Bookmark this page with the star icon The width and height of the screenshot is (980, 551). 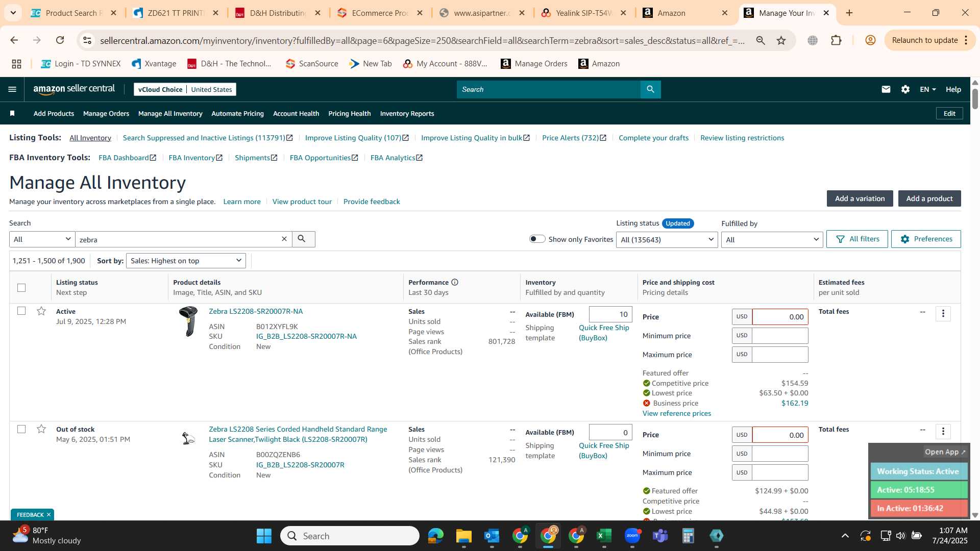(781, 40)
